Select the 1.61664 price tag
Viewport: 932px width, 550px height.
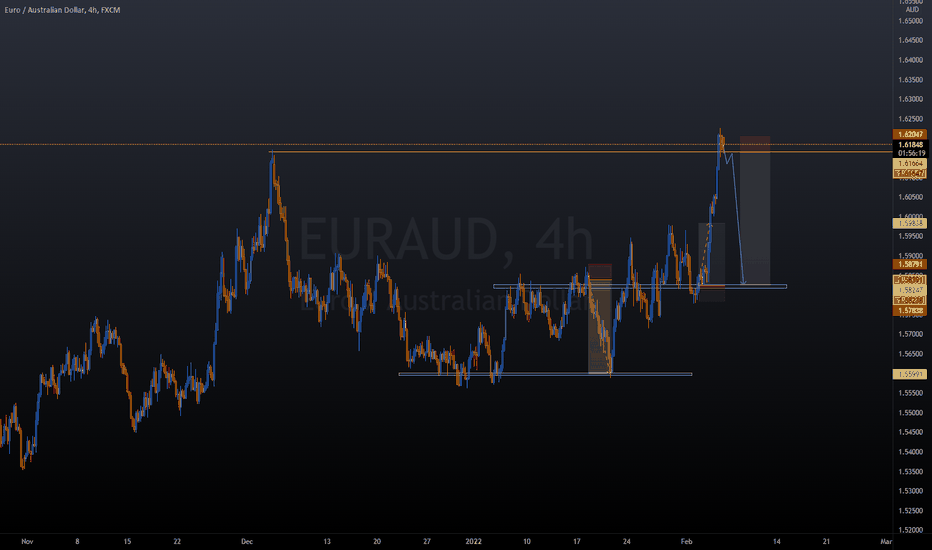pos(910,164)
